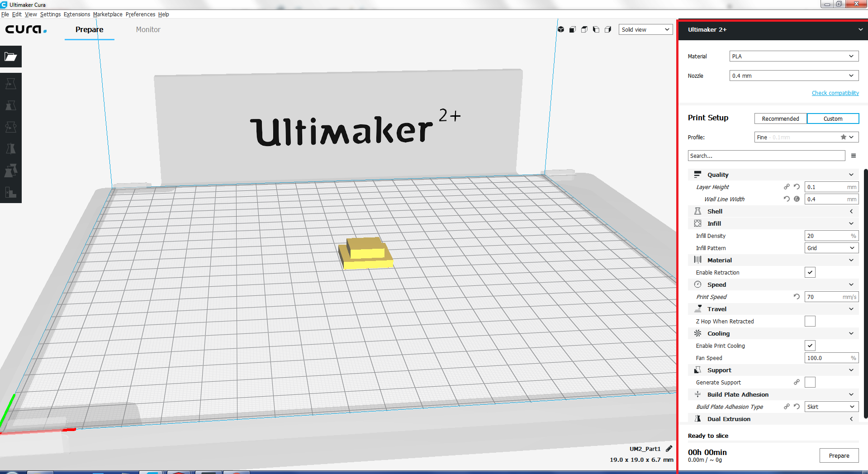Expand the Dual Extrusion settings section
Image resolution: width=868 pixels, height=474 pixels.
[x=773, y=419]
